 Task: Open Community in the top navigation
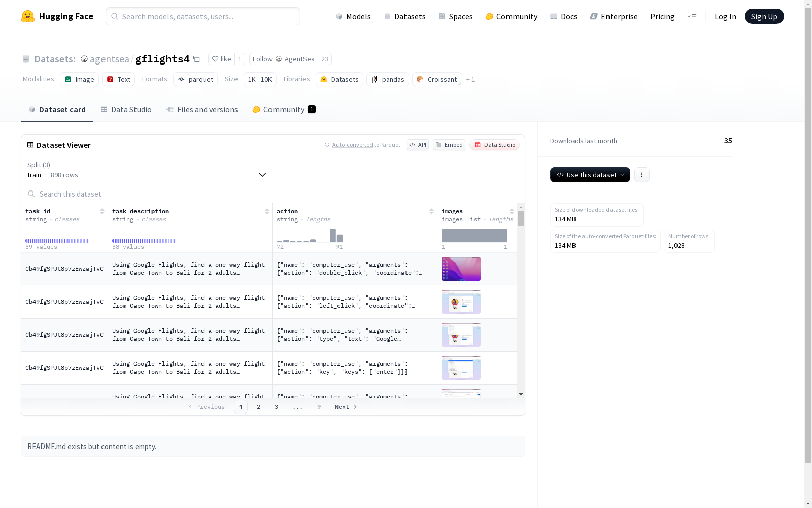click(512, 16)
